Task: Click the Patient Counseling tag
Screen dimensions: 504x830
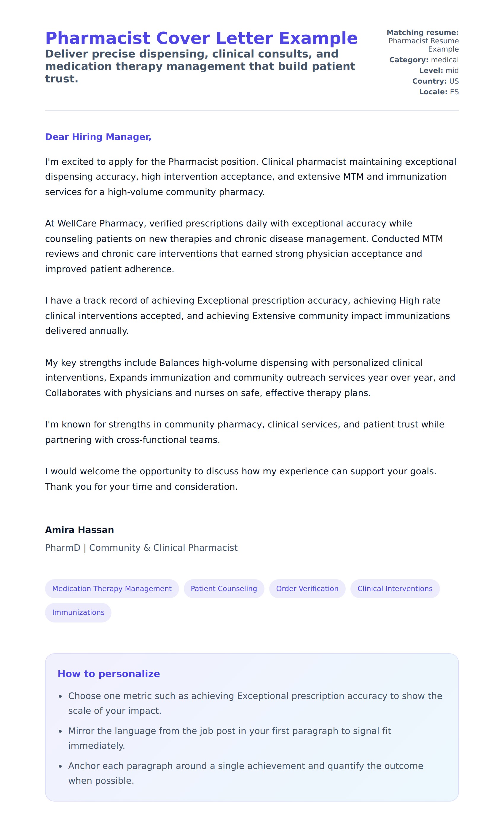Action: click(x=224, y=588)
